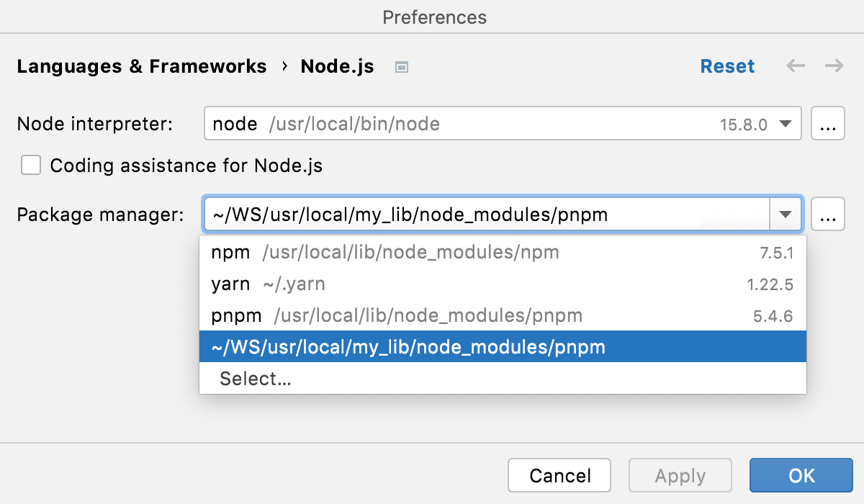Click the settings breadcrumb icon beside Node.js title

(x=401, y=66)
